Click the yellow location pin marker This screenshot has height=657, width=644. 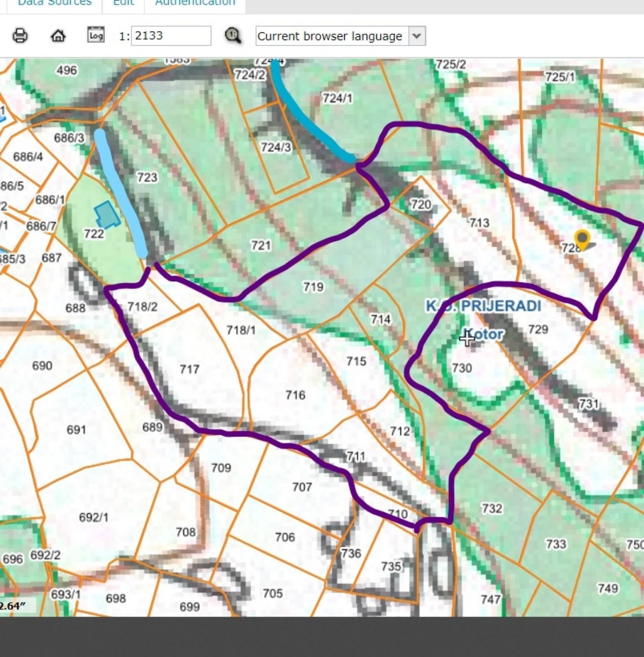(x=582, y=239)
